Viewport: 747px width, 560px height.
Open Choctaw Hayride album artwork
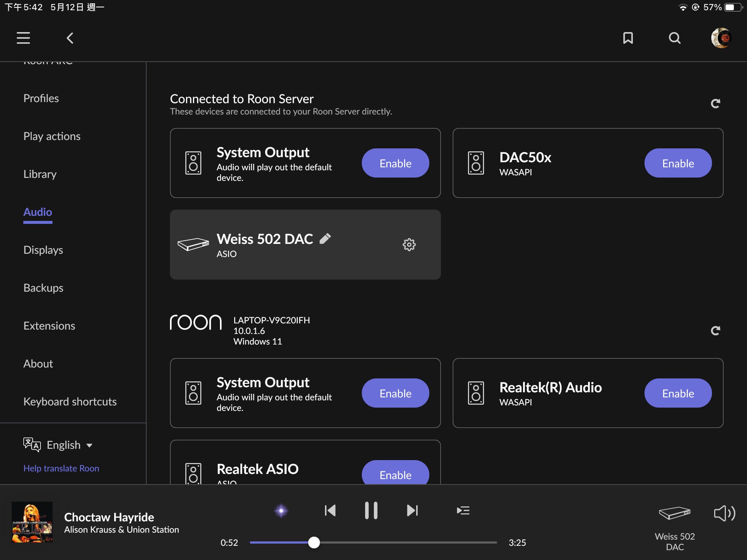[32, 522]
